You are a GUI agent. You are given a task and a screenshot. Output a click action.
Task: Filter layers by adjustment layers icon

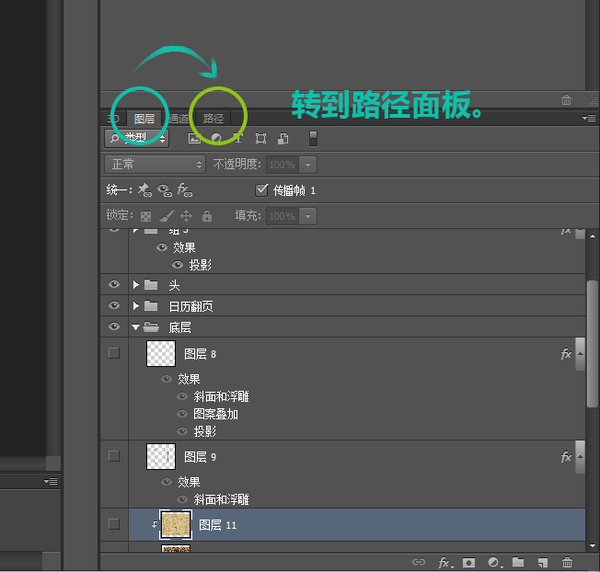(216, 138)
